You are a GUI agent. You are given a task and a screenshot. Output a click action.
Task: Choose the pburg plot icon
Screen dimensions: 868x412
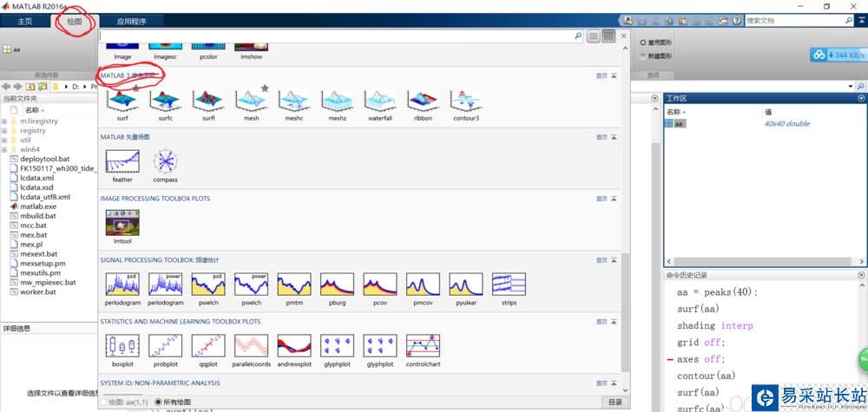tap(337, 284)
